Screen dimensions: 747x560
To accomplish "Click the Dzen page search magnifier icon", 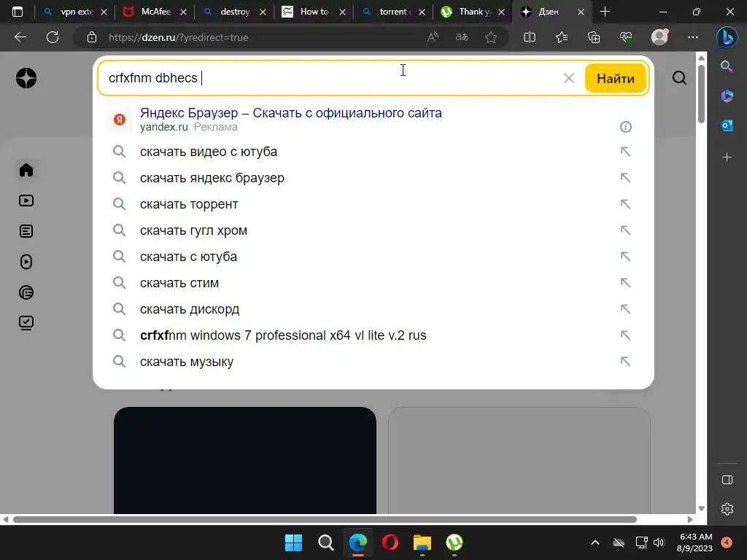I will [x=679, y=77].
